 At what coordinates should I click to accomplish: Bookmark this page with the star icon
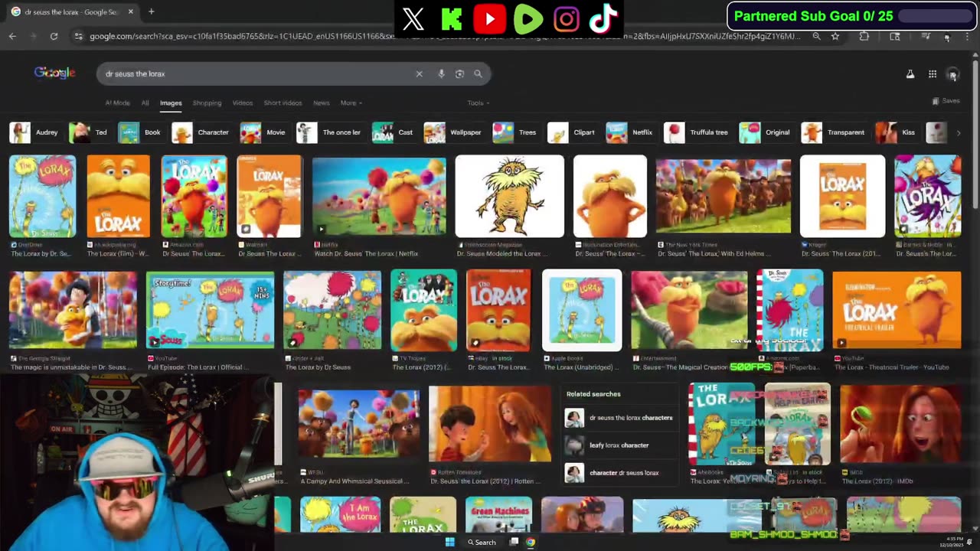[835, 36]
